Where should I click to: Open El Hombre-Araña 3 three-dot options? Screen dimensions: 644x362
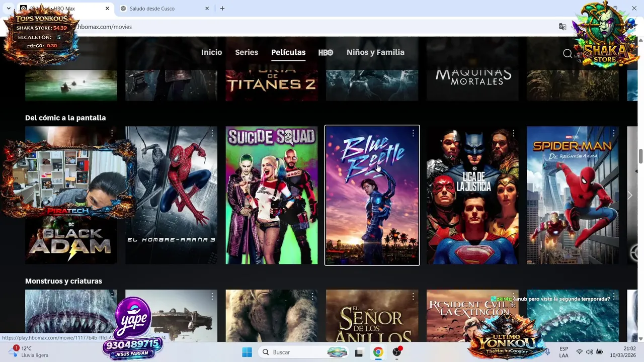click(x=212, y=133)
